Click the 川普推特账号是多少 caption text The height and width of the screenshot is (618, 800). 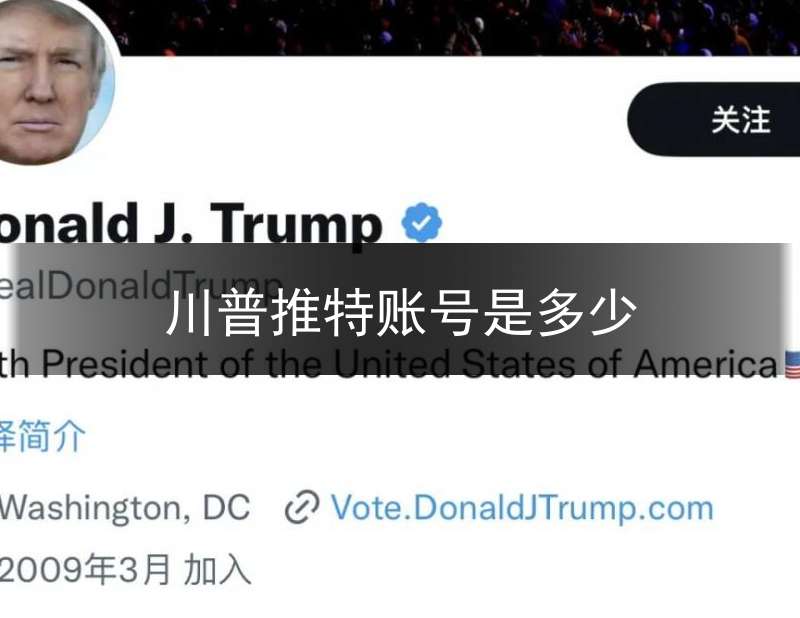401,312
